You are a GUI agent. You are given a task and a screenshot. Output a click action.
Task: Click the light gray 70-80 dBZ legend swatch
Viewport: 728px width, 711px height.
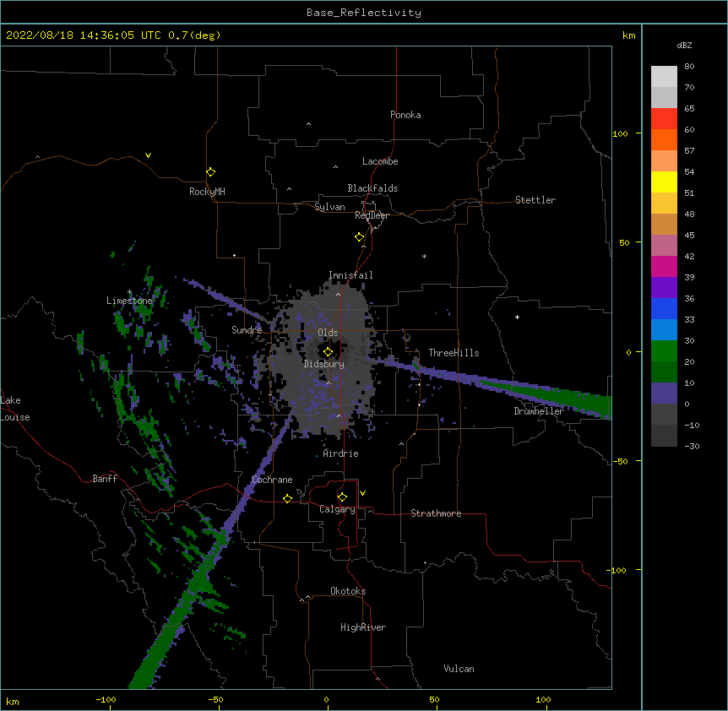pos(664,77)
